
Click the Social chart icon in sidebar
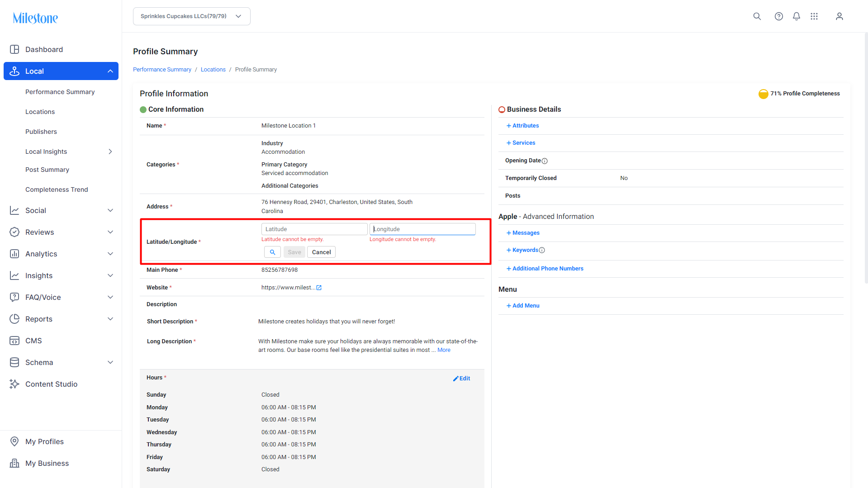click(14, 210)
